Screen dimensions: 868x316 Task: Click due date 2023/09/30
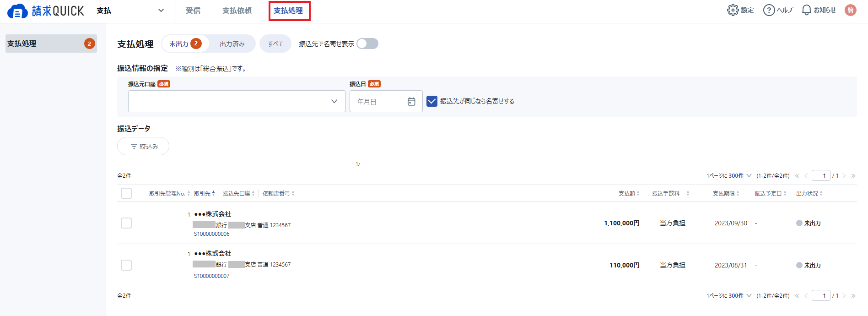731,223
